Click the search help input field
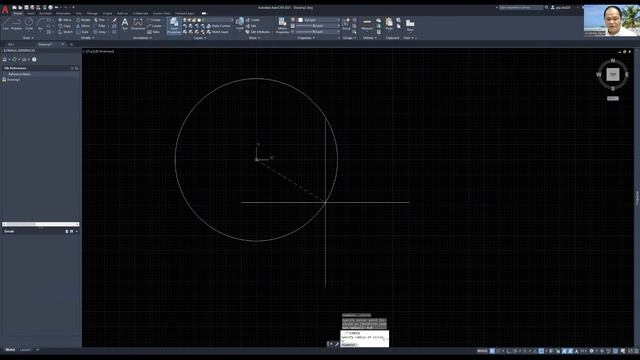This screenshot has height=360, width=640. (x=521, y=7)
